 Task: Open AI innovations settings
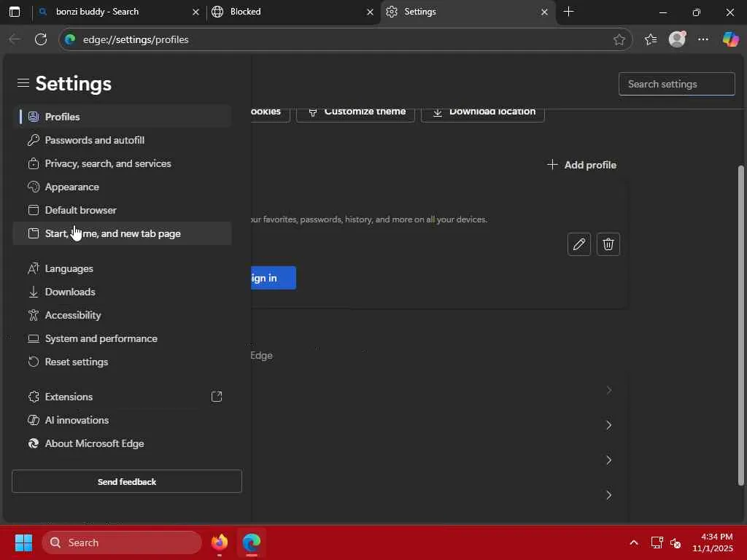click(122, 420)
